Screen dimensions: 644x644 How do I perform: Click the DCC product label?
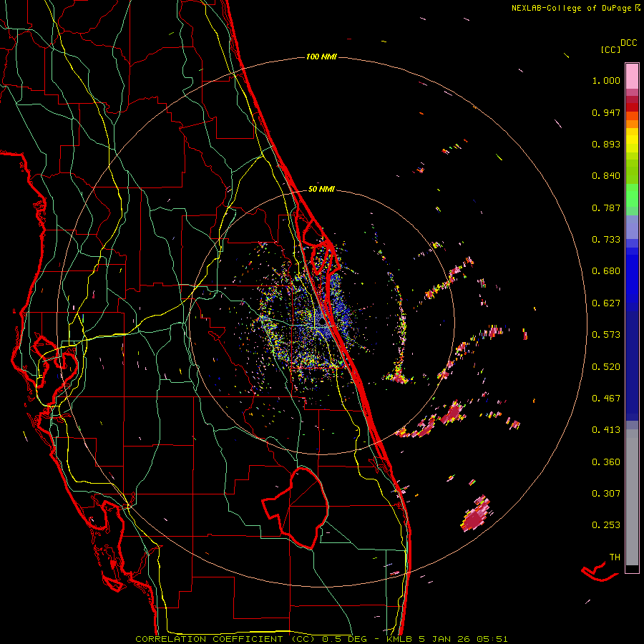click(x=629, y=43)
